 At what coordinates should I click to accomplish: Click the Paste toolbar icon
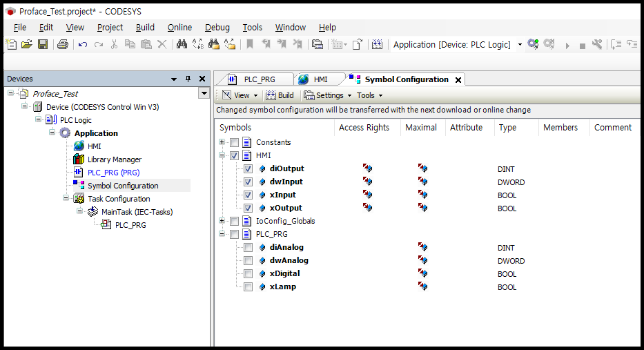click(146, 44)
